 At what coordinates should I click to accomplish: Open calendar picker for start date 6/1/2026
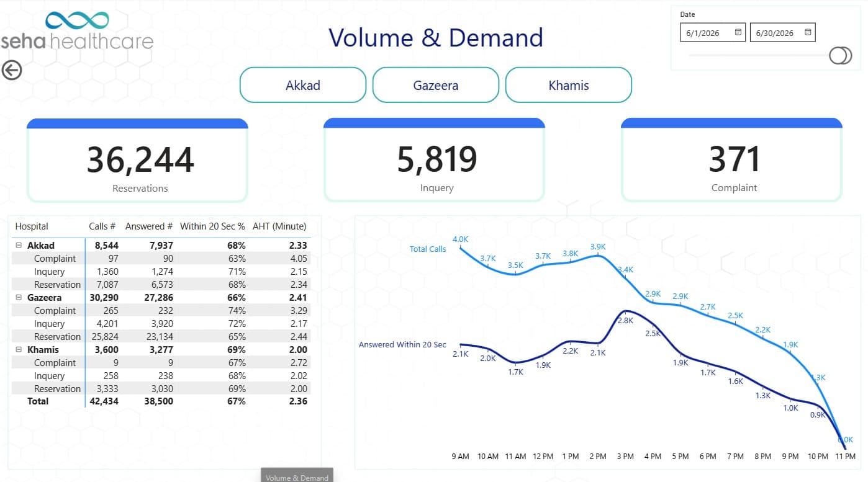[738, 32]
